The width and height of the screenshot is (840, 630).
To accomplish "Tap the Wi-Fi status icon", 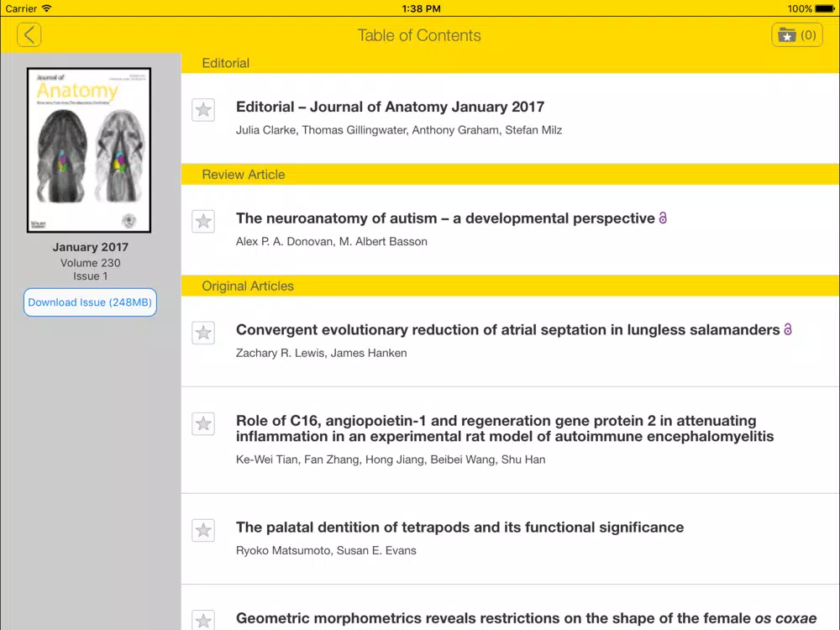I will (46, 8).
